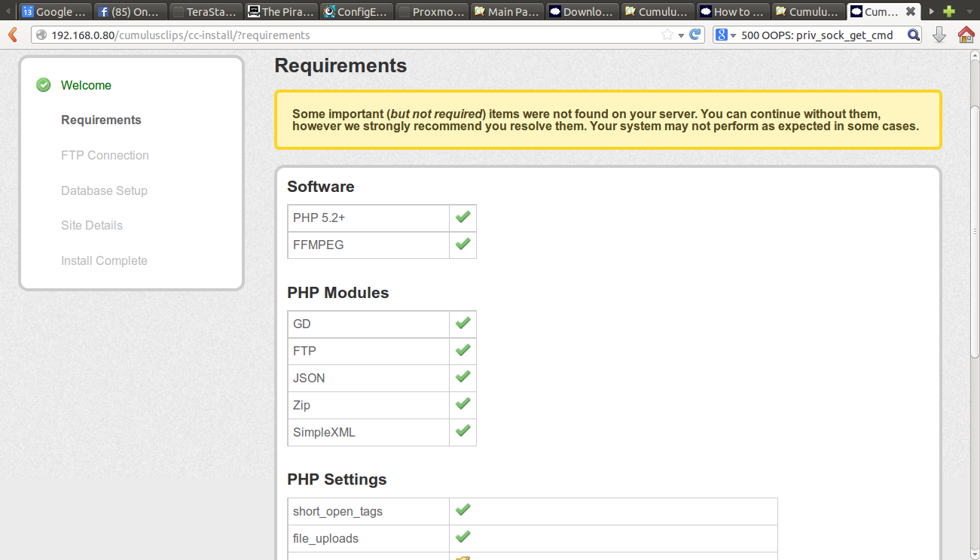This screenshot has width=980, height=560.
Task: Click the check mark in the GD row
Action: [463, 324]
